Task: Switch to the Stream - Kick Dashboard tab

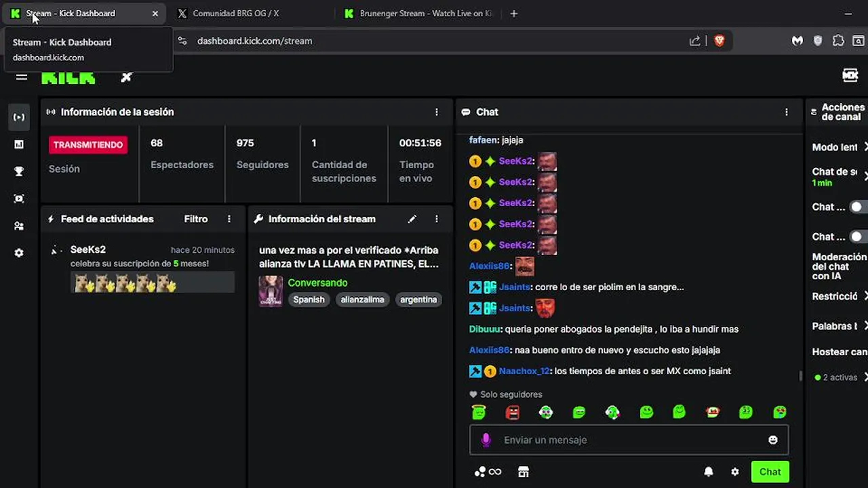Action: (x=83, y=14)
